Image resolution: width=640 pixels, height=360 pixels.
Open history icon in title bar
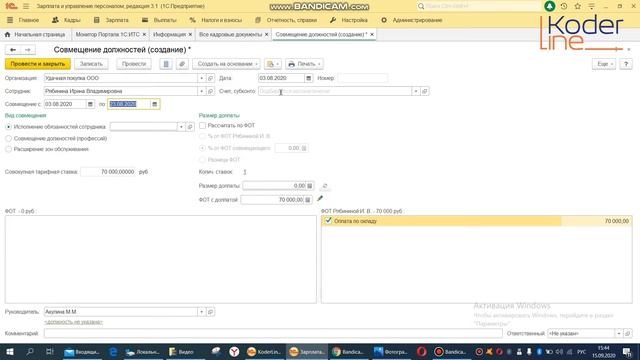(x=564, y=6)
